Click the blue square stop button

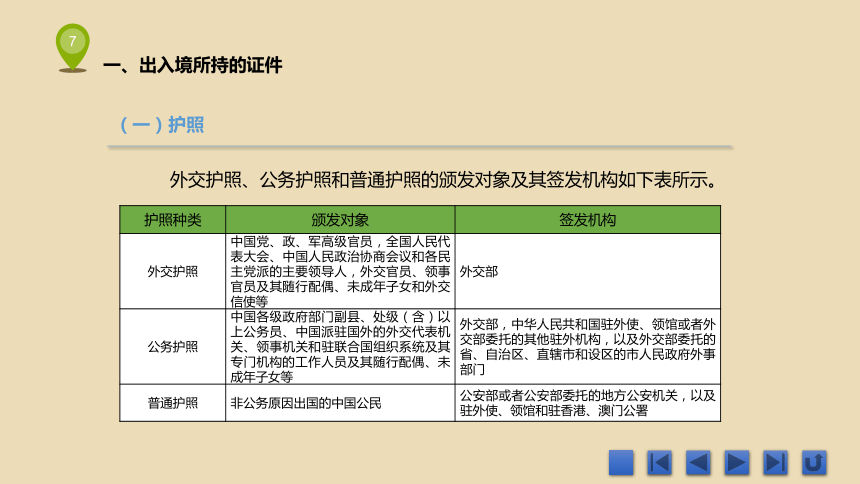pyautogui.click(x=621, y=462)
